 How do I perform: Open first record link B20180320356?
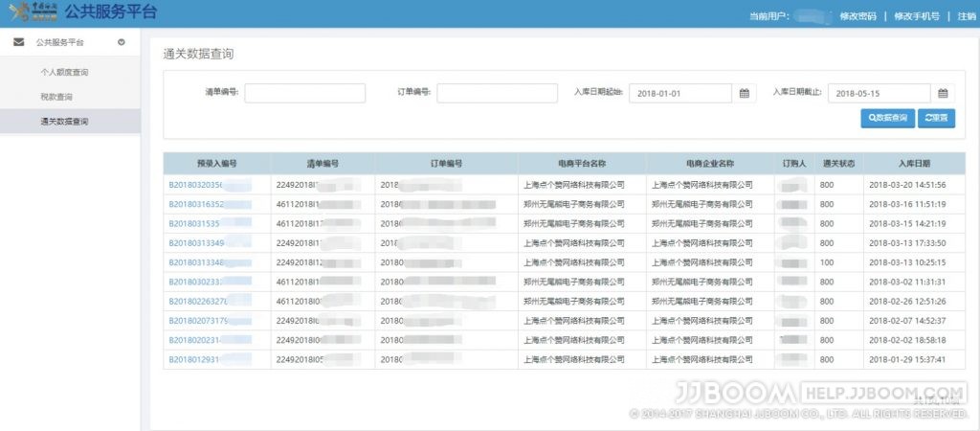(x=196, y=185)
